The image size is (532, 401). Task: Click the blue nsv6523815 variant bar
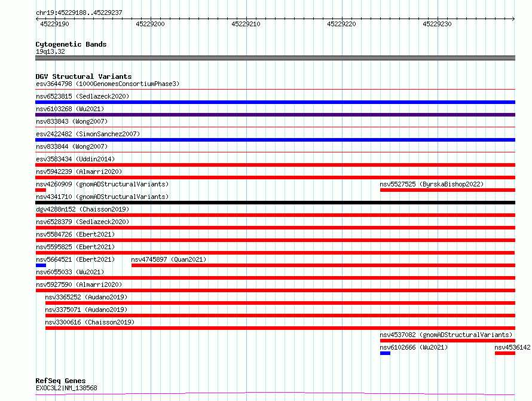pyautogui.click(x=275, y=102)
